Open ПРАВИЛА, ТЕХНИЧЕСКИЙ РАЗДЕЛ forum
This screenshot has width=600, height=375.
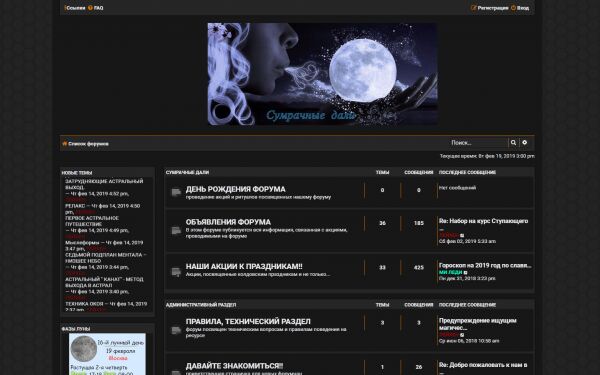[248, 321]
